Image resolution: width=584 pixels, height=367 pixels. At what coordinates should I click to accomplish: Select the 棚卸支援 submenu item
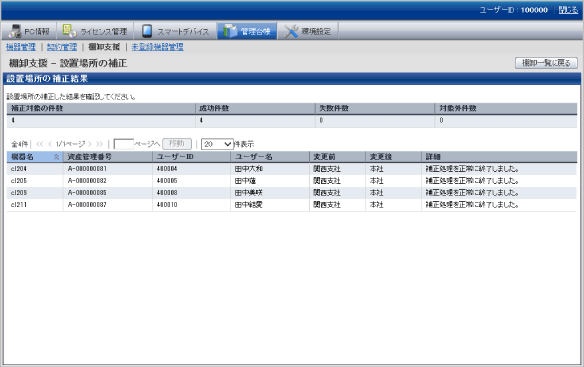coord(104,47)
